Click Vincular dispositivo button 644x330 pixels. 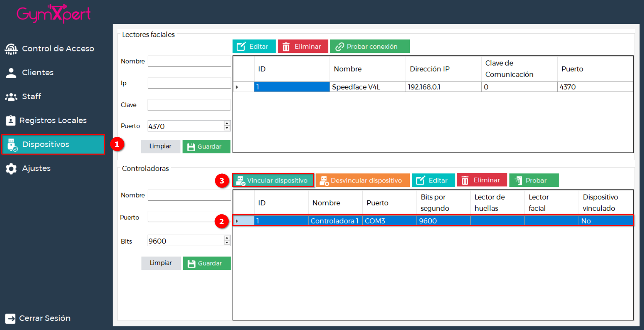[x=273, y=180]
